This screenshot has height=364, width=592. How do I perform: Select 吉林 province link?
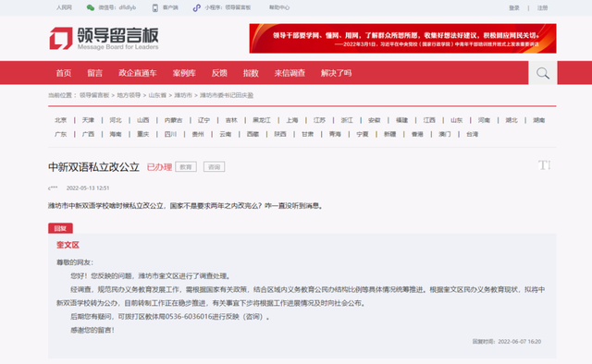[231, 120]
